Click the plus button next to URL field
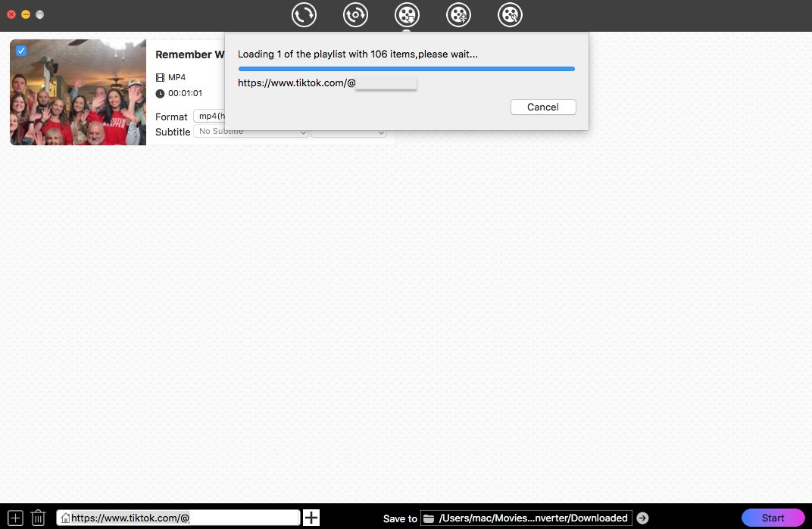 pos(311,518)
